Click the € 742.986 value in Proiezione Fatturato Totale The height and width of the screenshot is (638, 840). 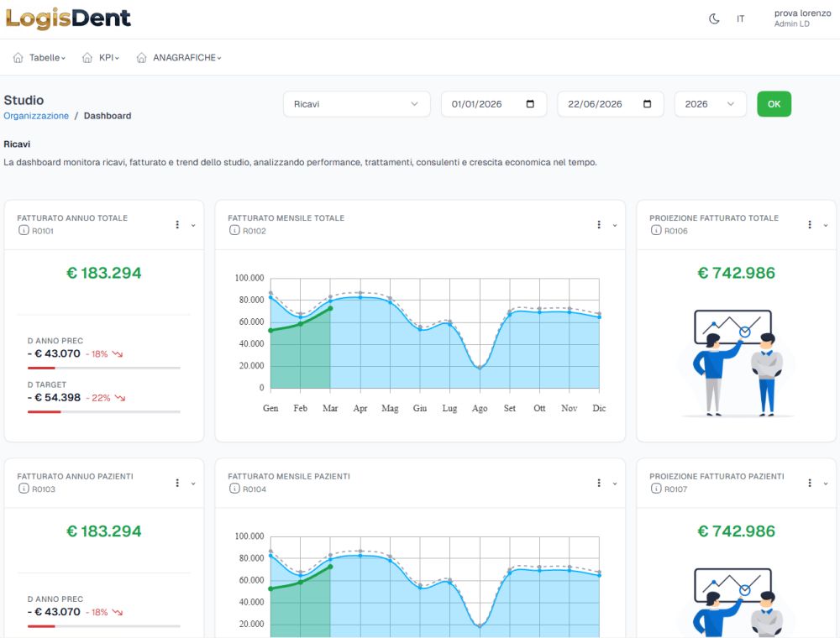pos(736,273)
